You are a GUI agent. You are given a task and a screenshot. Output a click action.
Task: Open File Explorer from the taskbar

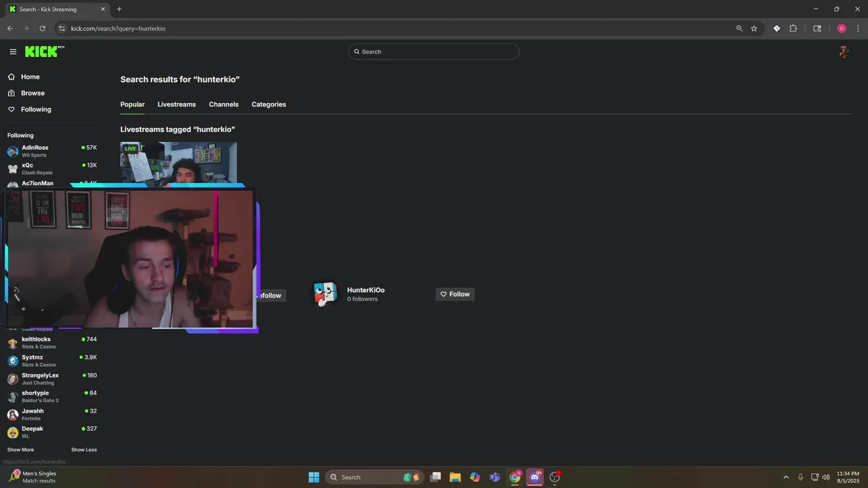click(x=455, y=477)
